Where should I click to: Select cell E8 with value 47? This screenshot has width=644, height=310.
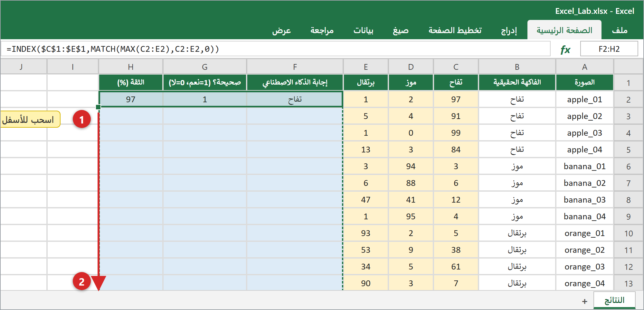[366, 200]
